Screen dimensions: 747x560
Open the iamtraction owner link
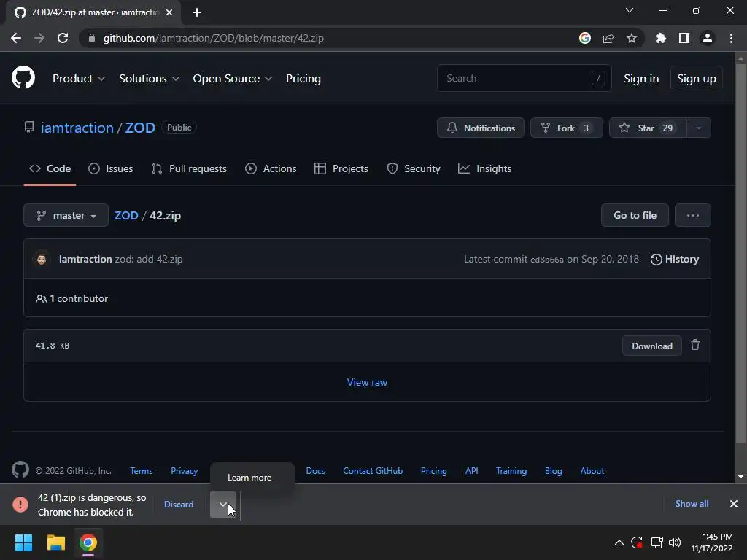point(77,128)
